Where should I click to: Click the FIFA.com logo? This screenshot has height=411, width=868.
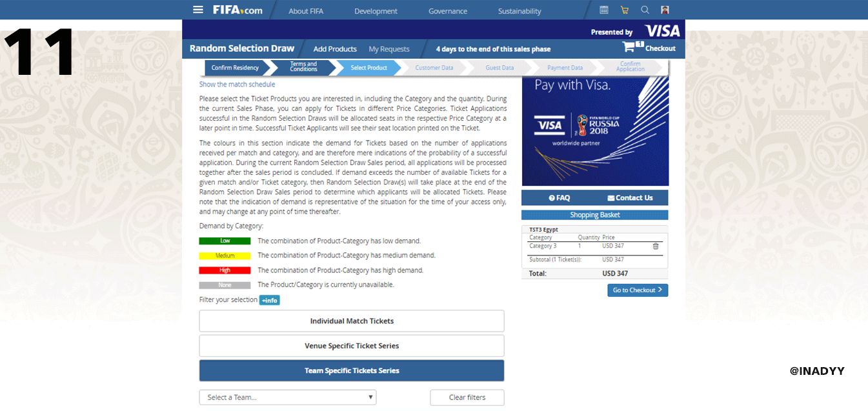237,10
